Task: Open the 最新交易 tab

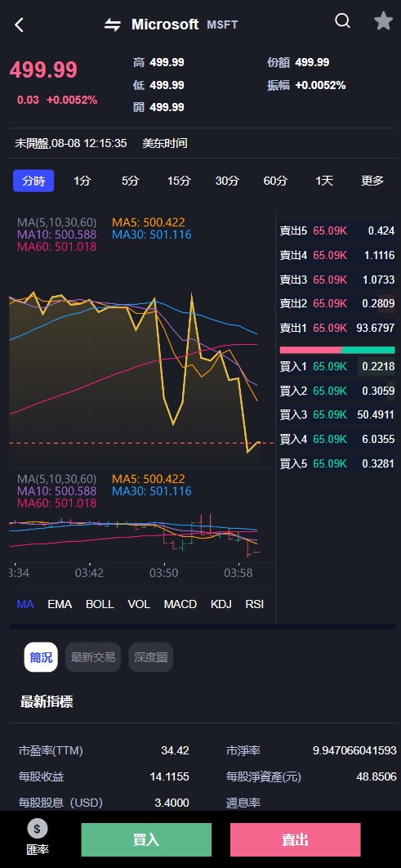Action: point(93,657)
